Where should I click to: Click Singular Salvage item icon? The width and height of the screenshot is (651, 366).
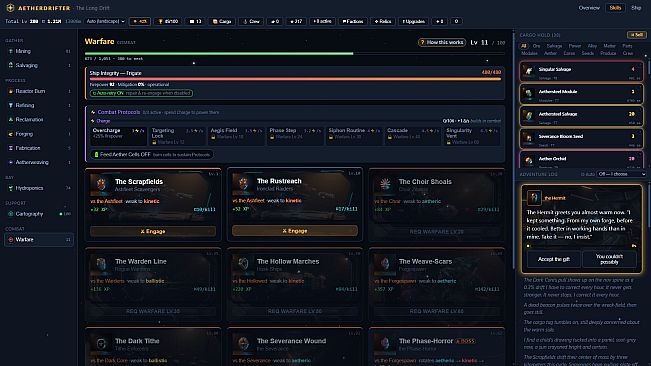[x=529, y=71]
